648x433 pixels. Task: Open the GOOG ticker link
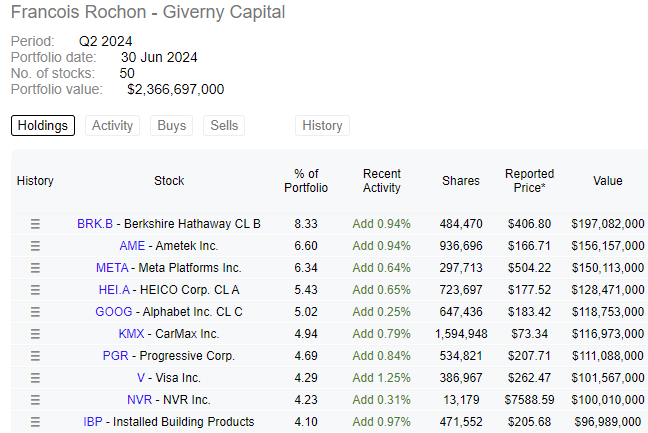(x=114, y=312)
